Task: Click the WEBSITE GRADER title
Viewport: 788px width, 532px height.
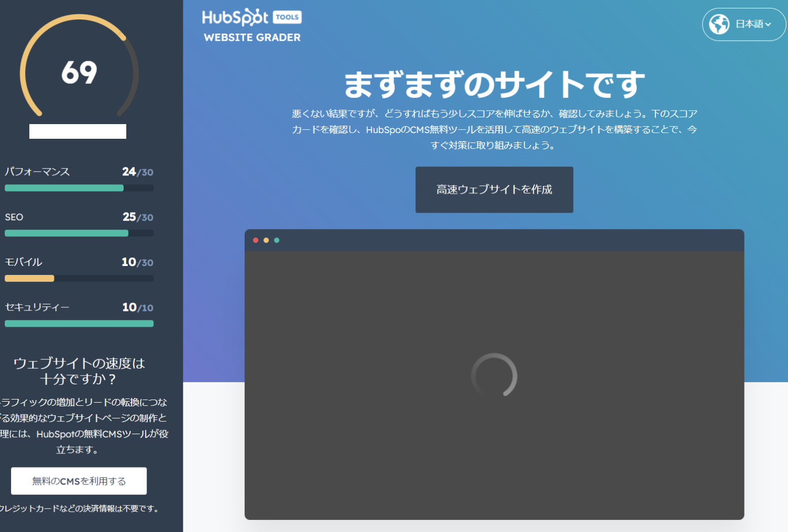Action: coord(252,38)
